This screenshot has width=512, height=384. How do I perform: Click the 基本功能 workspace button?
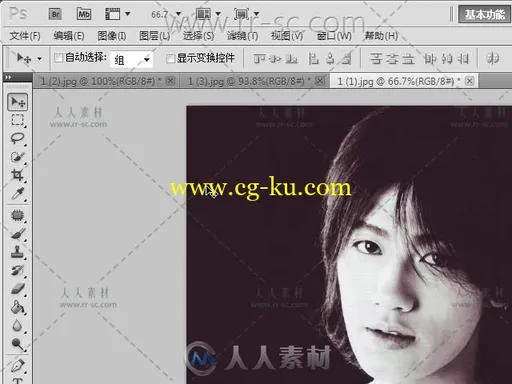485,14
